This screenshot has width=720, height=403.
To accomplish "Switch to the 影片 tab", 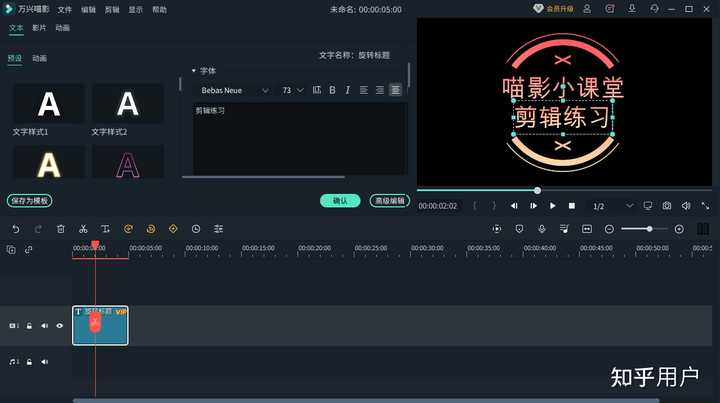I will tap(39, 28).
